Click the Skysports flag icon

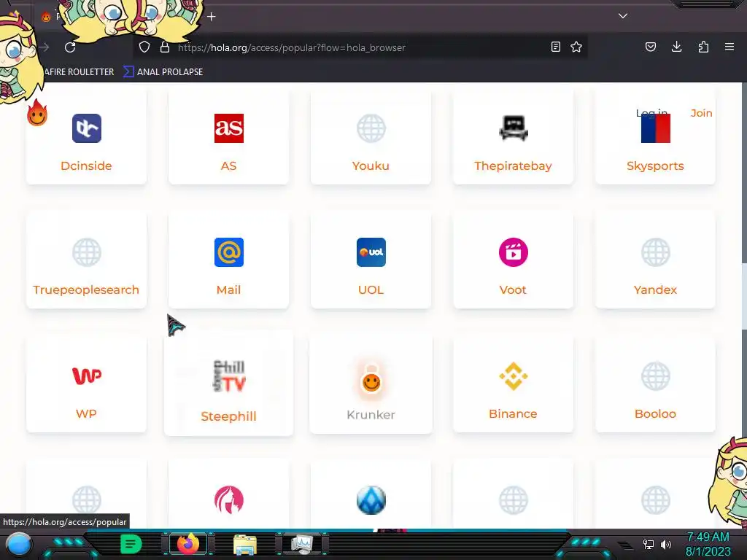[656, 128]
